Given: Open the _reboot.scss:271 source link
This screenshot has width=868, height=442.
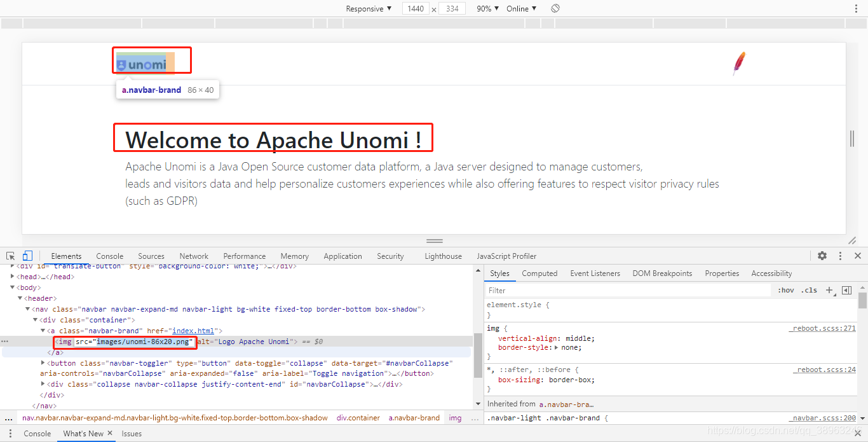Looking at the screenshot, I should tap(823, 328).
